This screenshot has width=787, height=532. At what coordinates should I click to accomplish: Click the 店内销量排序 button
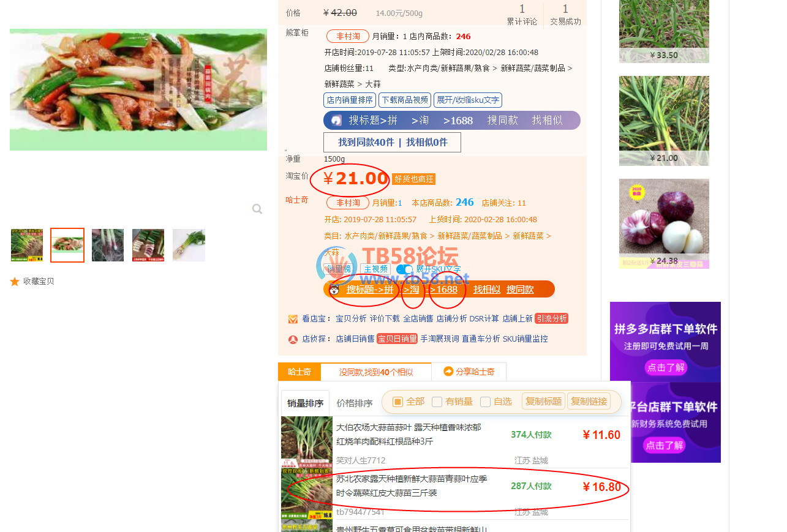pos(350,100)
